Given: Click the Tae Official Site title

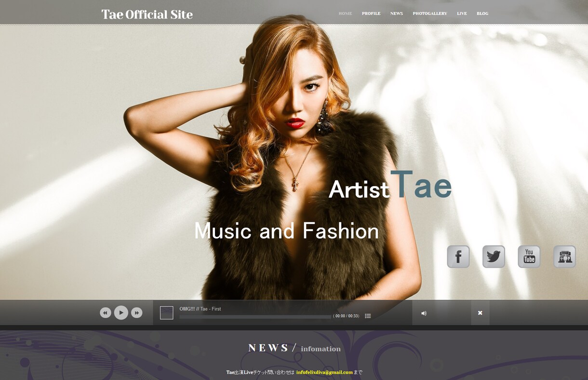Looking at the screenshot, I should coord(147,14).
